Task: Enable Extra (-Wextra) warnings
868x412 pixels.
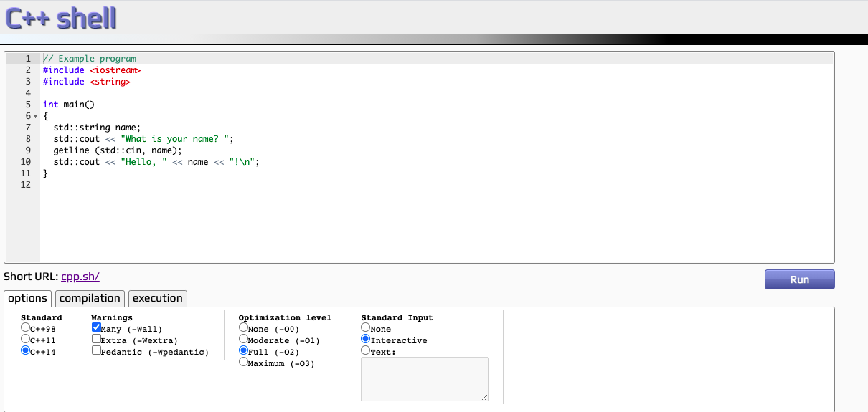Action: pyautogui.click(x=97, y=340)
